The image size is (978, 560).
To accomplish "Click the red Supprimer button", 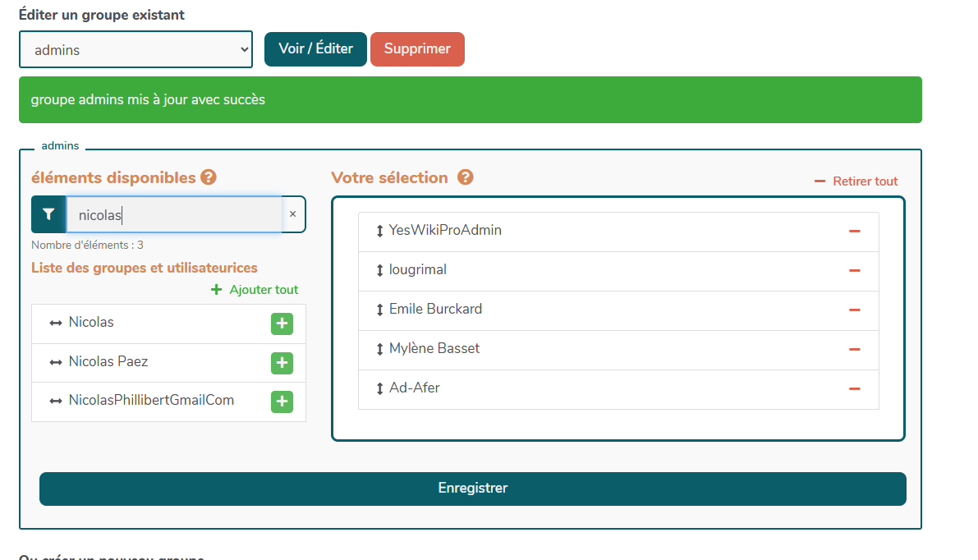I will [x=417, y=49].
